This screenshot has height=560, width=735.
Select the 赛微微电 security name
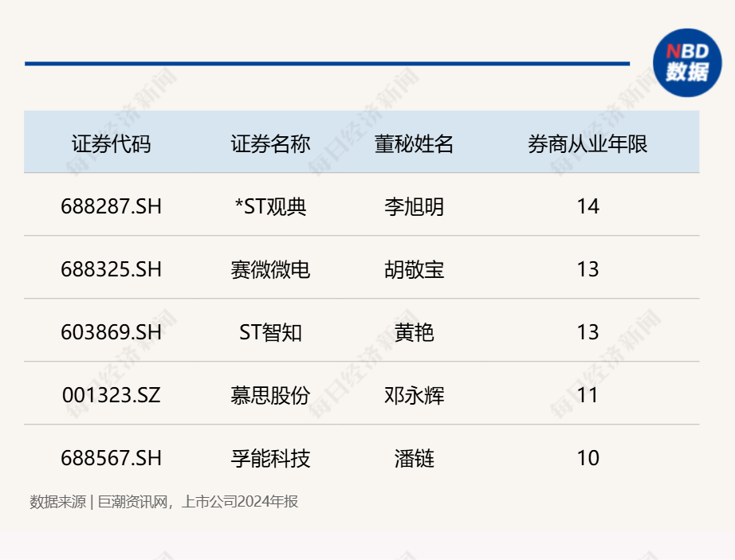click(270, 270)
